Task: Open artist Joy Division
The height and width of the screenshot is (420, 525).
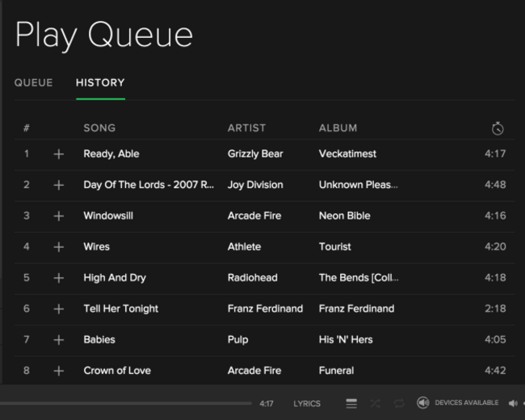Action: pyautogui.click(x=255, y=185)
